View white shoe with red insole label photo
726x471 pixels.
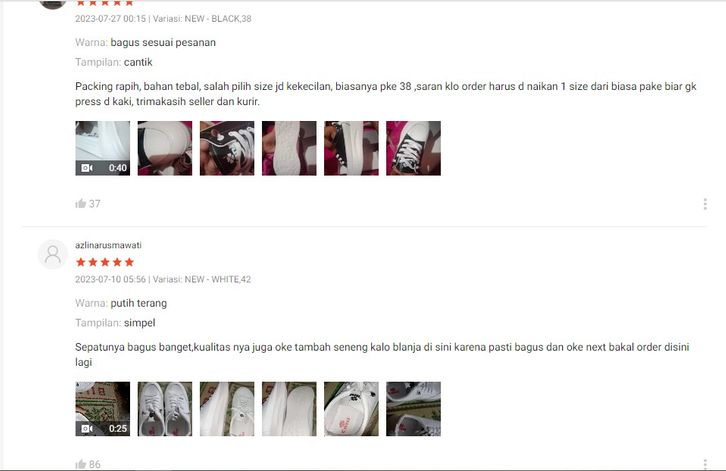351,409
